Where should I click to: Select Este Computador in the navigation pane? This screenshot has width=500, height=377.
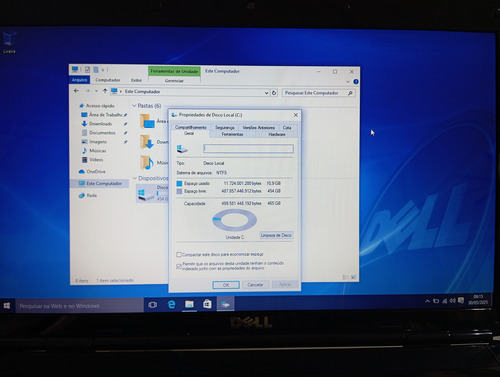pos(100,184)
